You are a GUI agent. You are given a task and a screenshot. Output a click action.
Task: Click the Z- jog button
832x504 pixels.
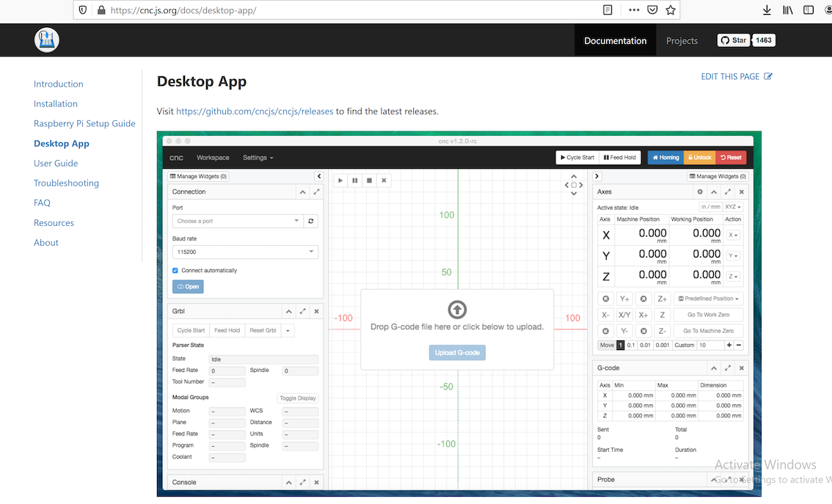point(663,331)
